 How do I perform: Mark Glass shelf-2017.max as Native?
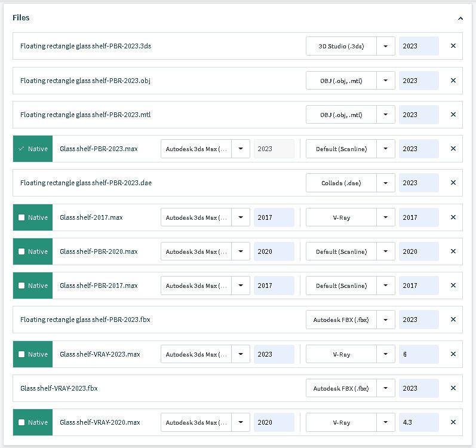[22, 217]
